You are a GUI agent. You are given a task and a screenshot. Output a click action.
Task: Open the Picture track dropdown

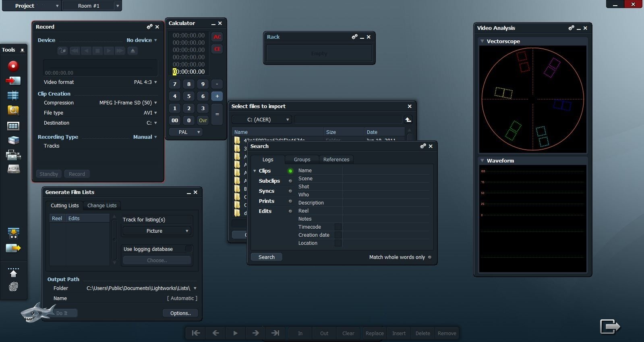(157, 231)
